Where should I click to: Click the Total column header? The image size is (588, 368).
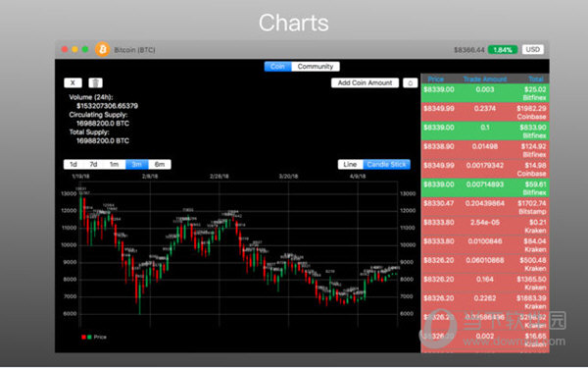pyautogui.click(x=536, y=79)
